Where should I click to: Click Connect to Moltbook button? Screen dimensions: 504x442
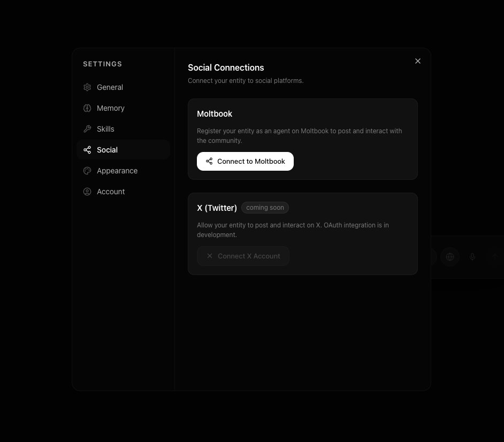point(245,162)
